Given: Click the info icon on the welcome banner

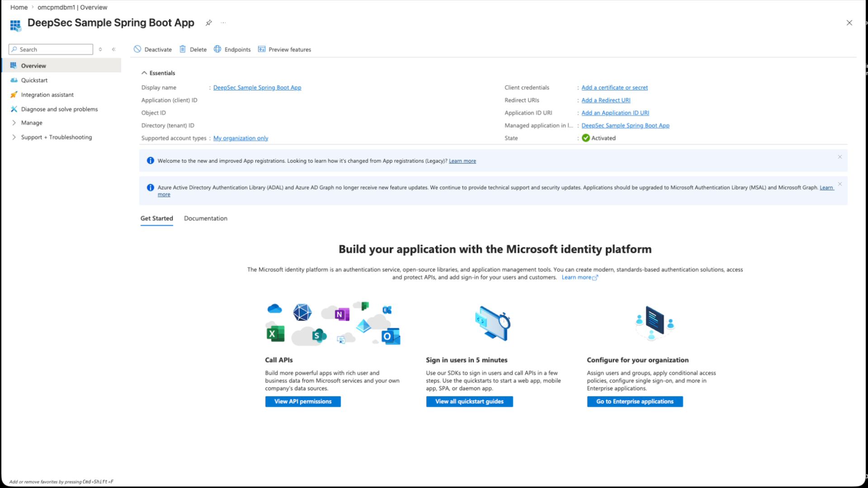Looking at the screenshot, I should pos(151,160).
